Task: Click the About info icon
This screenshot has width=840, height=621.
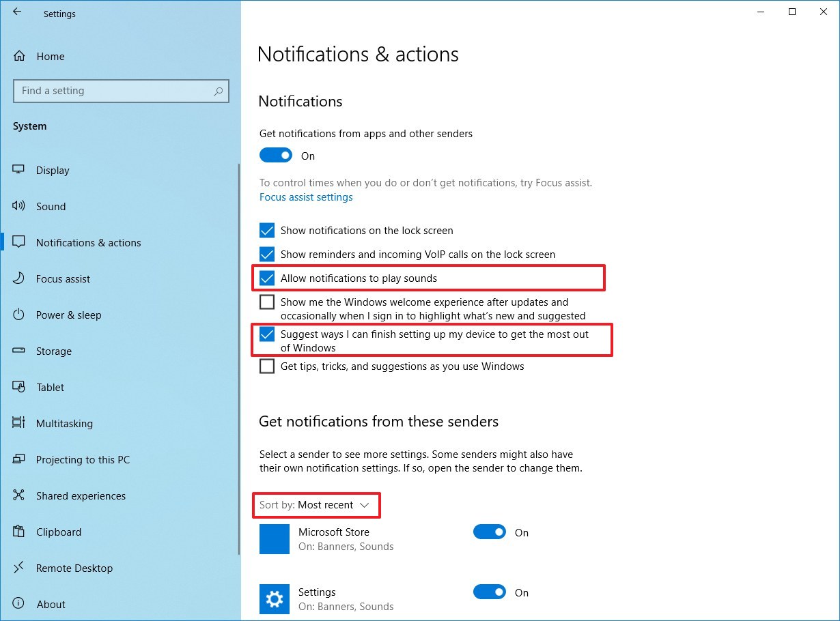Action: pyautogui.click(x=19, y=604)
